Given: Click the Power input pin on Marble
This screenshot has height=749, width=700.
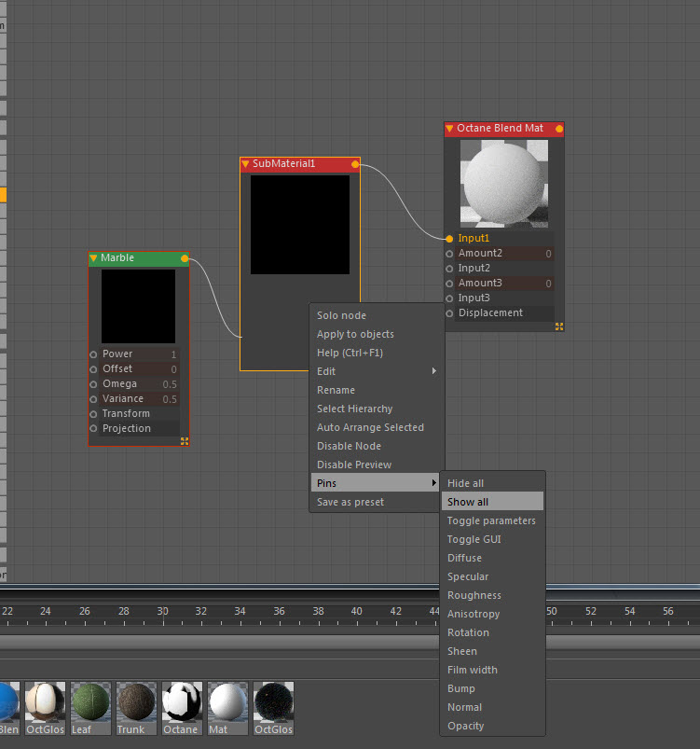Looking at the screenshot, I should coord(93,354).
